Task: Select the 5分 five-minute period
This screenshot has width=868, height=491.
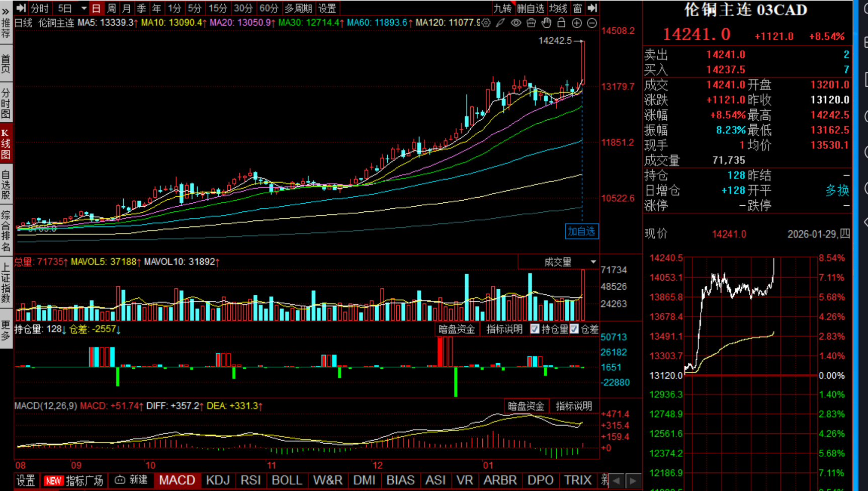Action: pos(194,9)
